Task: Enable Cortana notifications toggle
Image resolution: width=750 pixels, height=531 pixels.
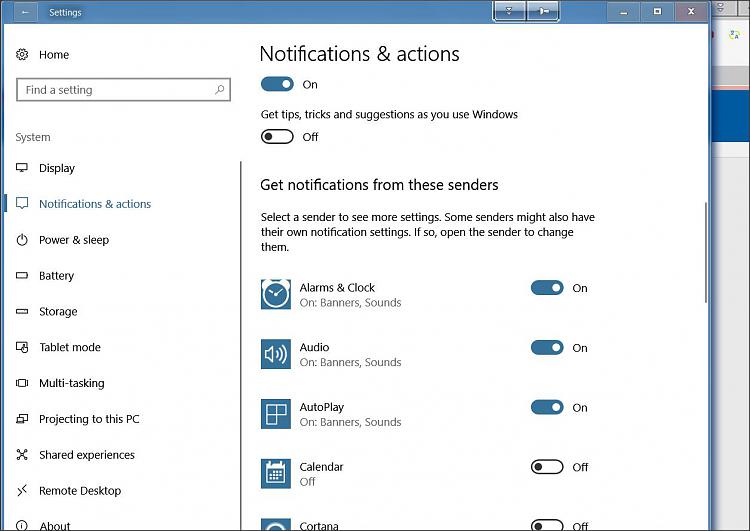Action: (547, 525)
